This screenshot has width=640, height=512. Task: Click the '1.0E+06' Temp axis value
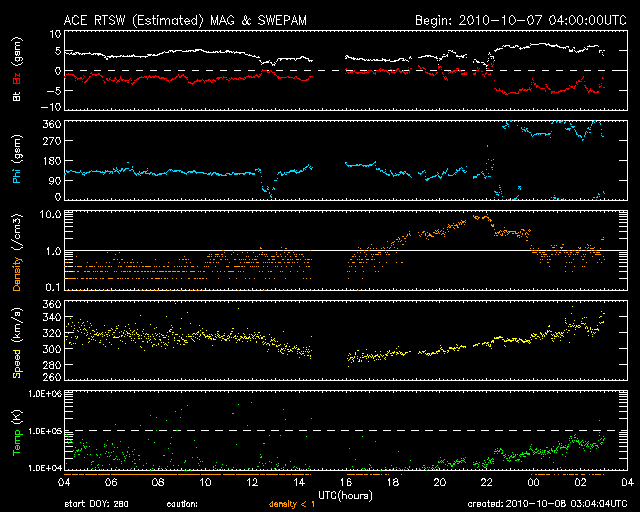45,394
